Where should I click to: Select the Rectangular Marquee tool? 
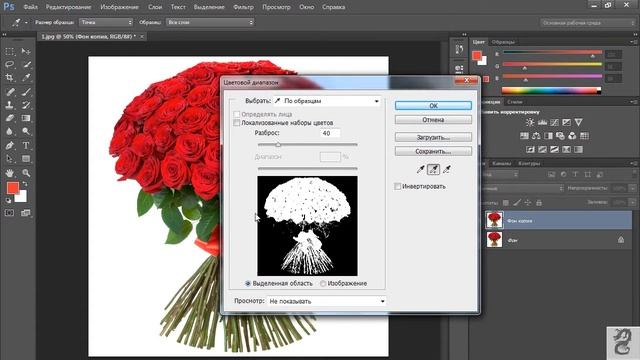[x=10, y=51]
